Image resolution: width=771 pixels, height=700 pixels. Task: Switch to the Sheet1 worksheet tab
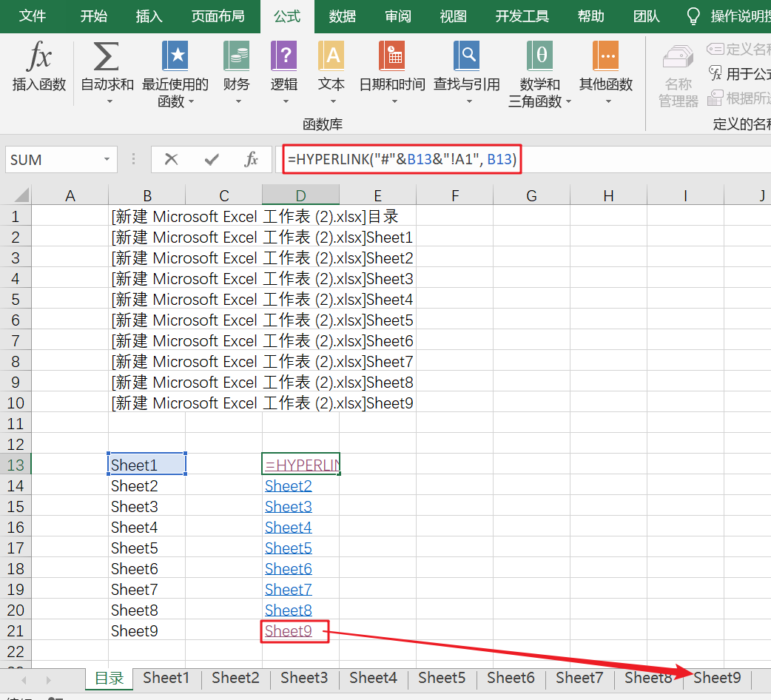166,678
